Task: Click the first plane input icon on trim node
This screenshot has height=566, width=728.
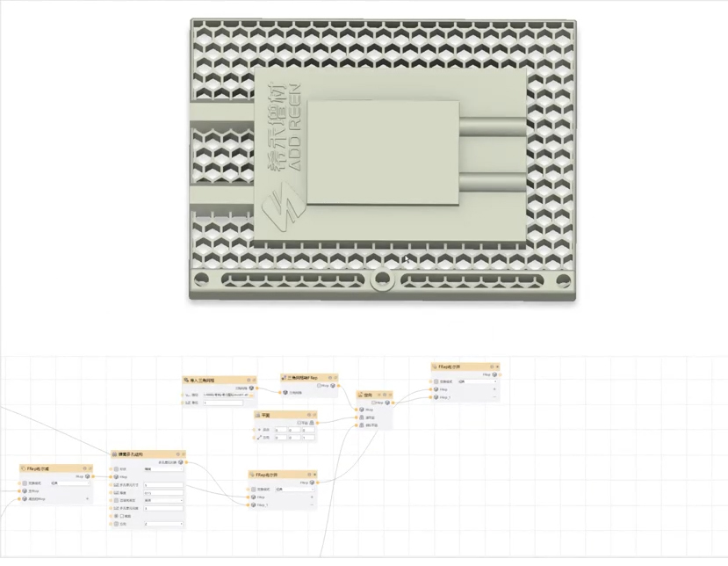Action: (362, 417)
